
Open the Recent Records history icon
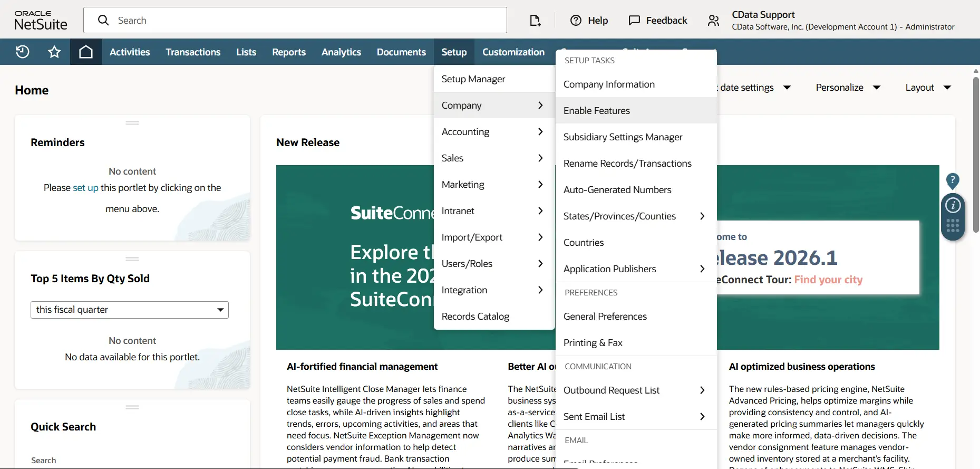(x=22, y=52)
